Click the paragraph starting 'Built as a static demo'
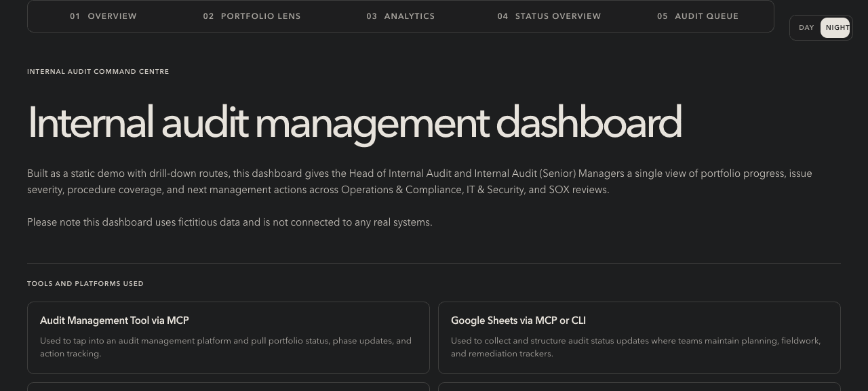This screenshot has width=868, height=391. pos(420,182)
